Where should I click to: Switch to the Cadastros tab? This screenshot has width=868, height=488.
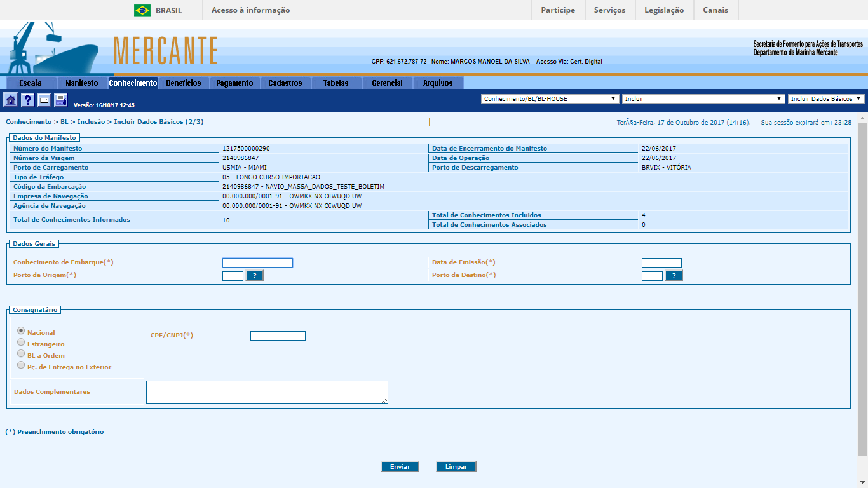point(285,83)
